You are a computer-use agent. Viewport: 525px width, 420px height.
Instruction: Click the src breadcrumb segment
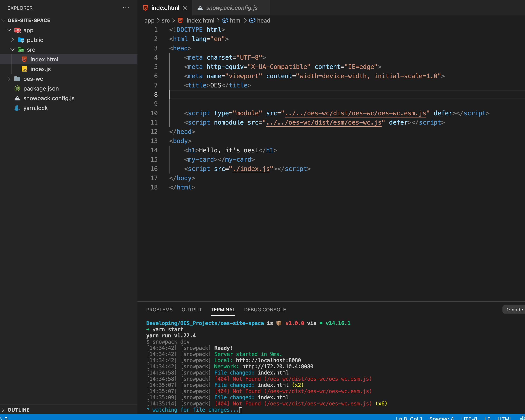point(165,21)
